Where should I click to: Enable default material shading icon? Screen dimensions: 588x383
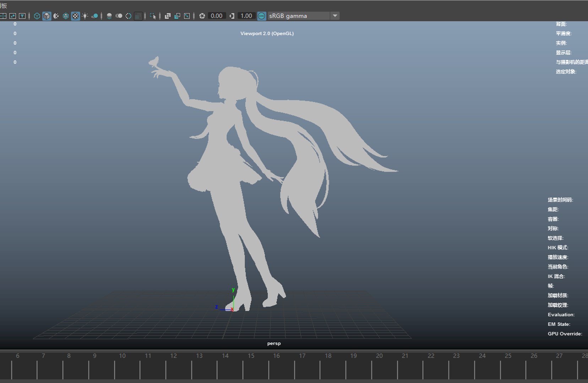(x=56, y=16)
